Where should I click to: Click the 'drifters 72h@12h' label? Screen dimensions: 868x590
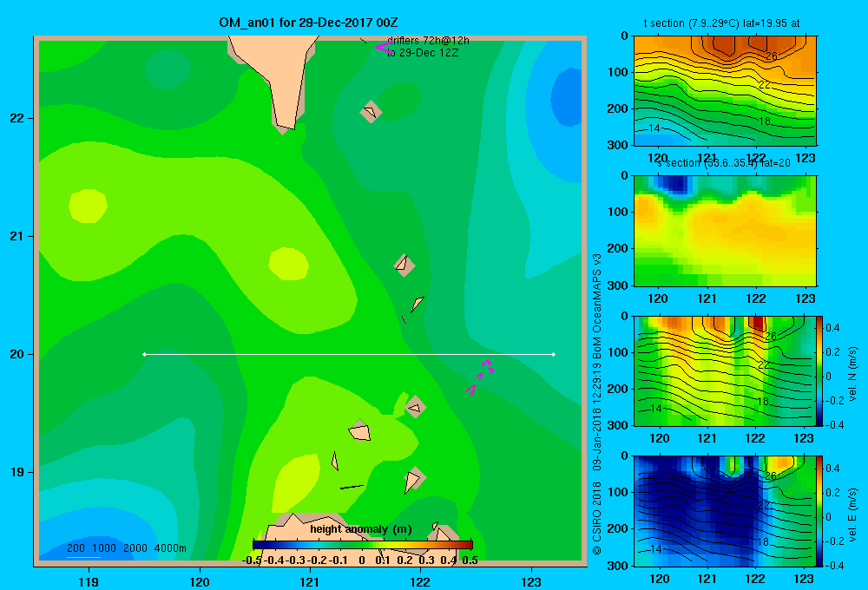point(428,41)
